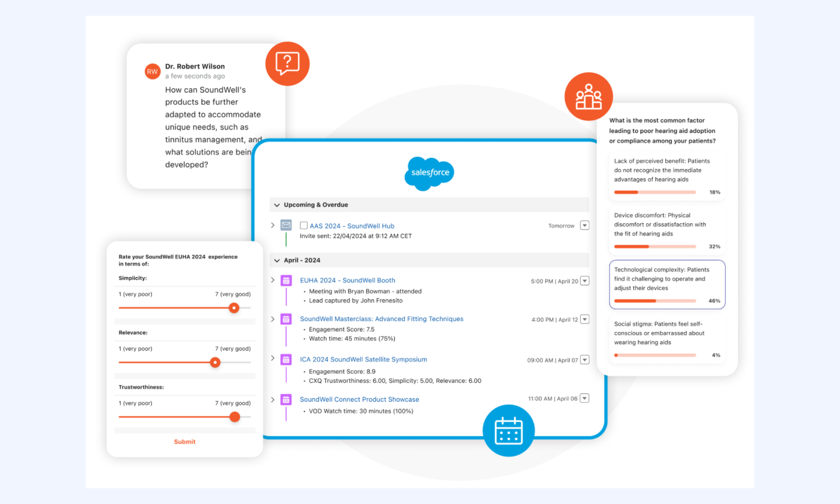Click the 46% poll result value
The width and height of the screenshot is (840, 504).
tap(714, 301)
